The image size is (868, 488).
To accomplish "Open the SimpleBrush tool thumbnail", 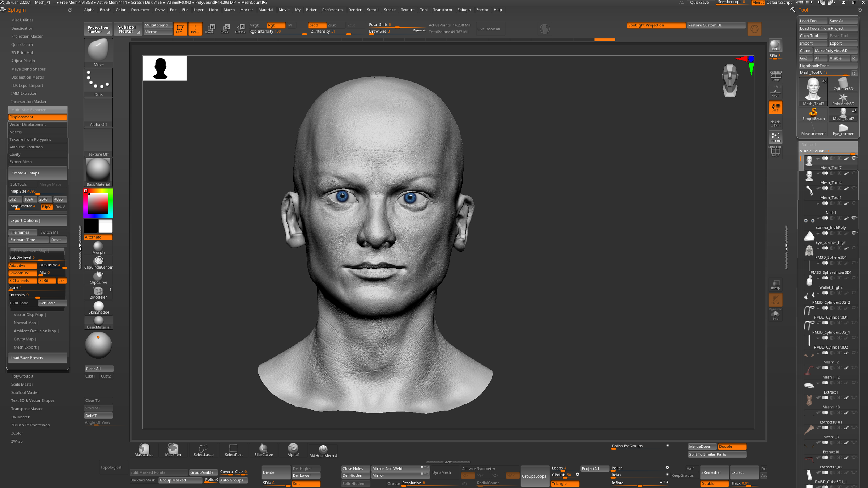I will pyautogui.click(x=813, y=114).
